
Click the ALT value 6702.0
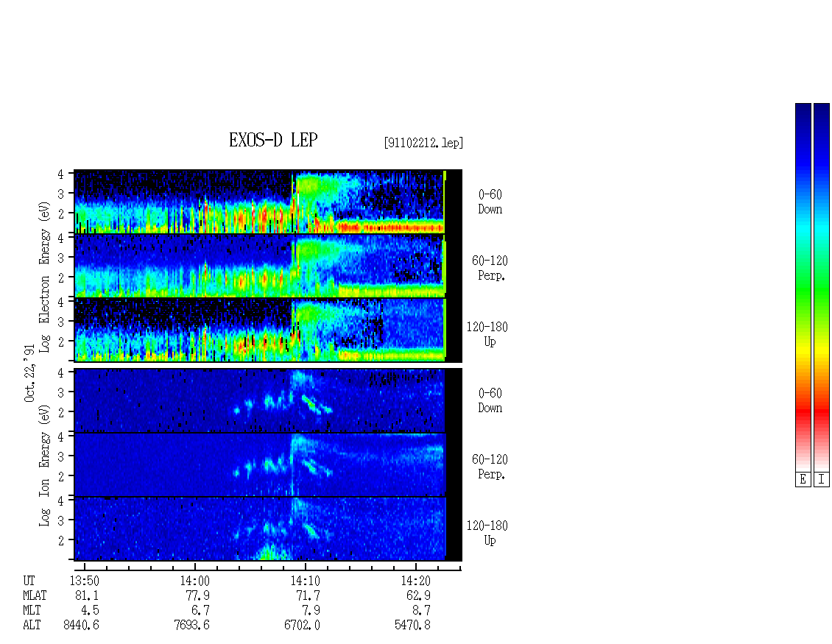pyautogui.click(x=302, y=626)
